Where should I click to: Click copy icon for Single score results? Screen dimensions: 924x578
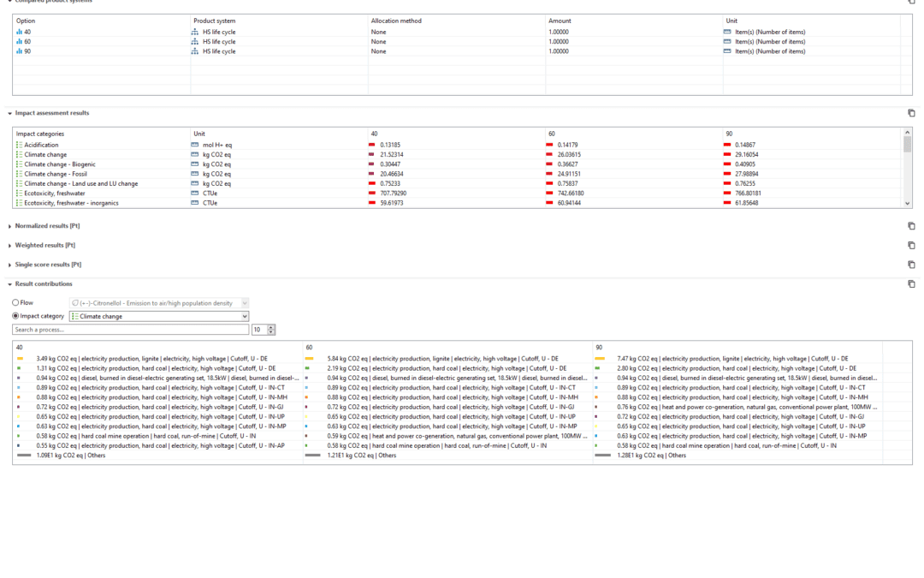[x=911, y=265]
